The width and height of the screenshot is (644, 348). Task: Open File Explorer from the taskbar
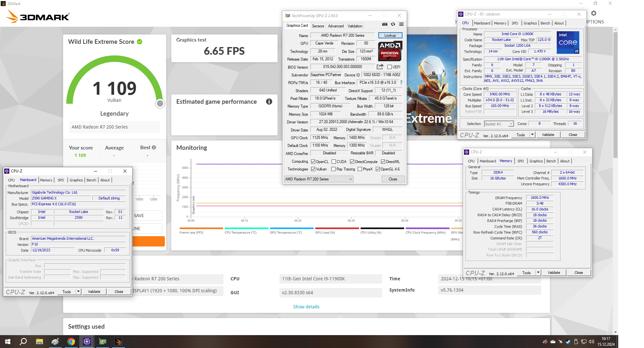coord(39,342)
